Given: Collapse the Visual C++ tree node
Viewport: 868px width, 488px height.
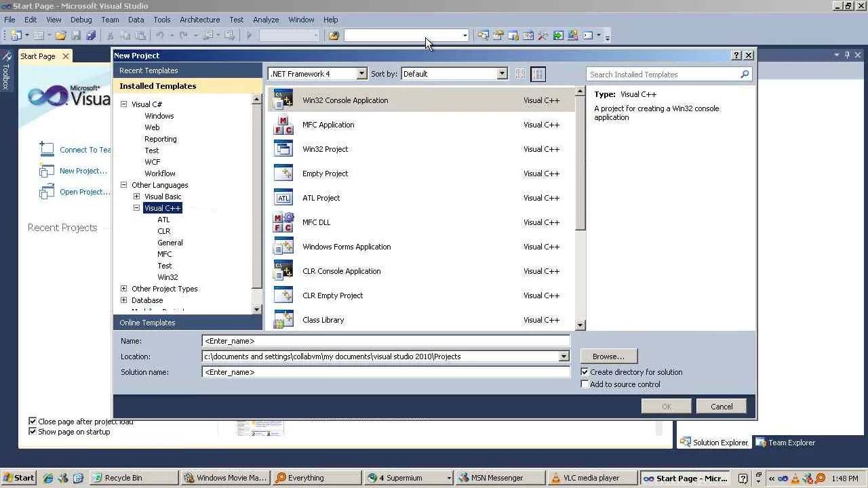Looking at the screenshot, I should [137, 208].
